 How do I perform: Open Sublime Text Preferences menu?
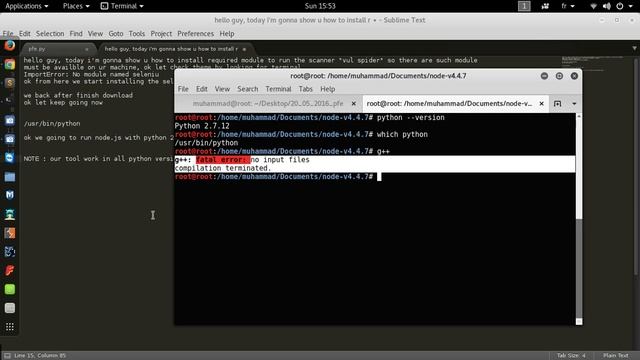[x=195, y=33]
